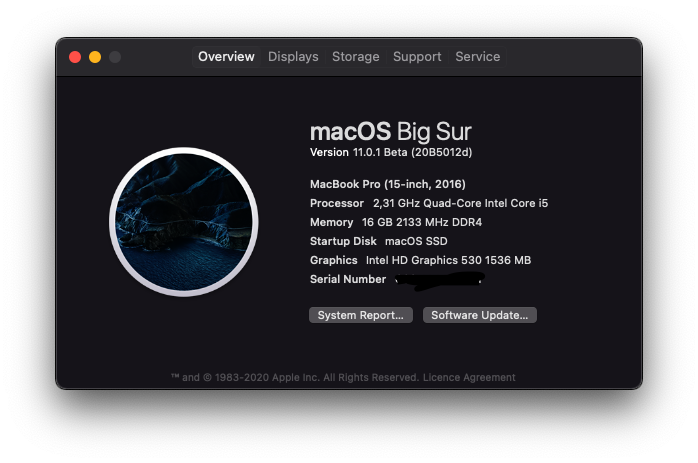Click the 'MacBook Pro (15-inch, 2016)' text
This screenshot has height=463, width=698.
tap(388, 184)
